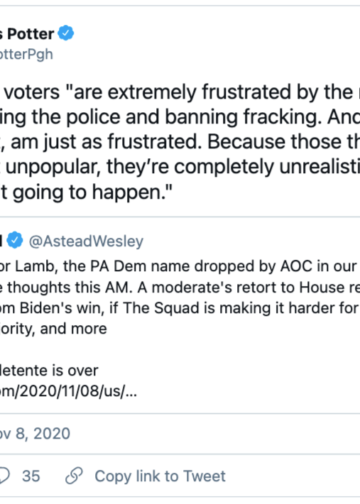Click tweet line 'they're completely unrealistic'

180,167
